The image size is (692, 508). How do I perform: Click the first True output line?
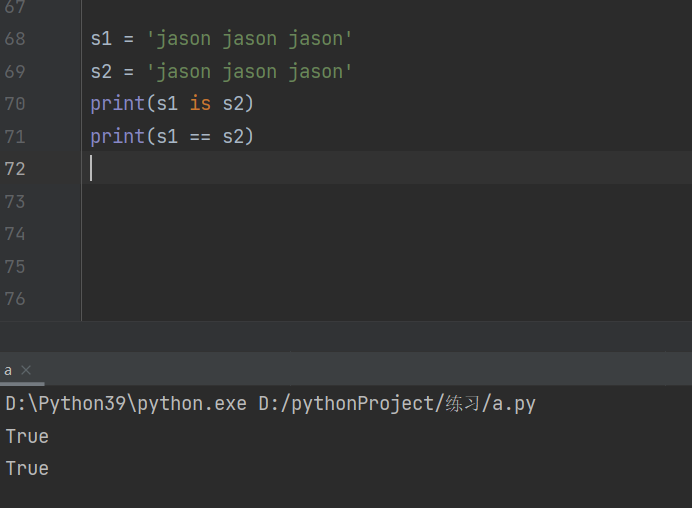tap(27, 436)
